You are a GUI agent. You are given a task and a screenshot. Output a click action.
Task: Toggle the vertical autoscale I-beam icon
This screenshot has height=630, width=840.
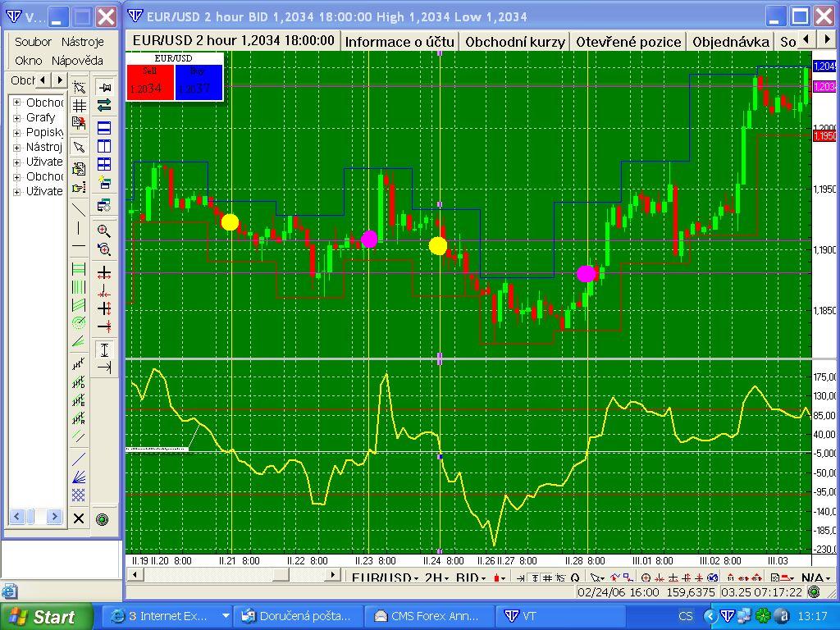click(104, 349)
